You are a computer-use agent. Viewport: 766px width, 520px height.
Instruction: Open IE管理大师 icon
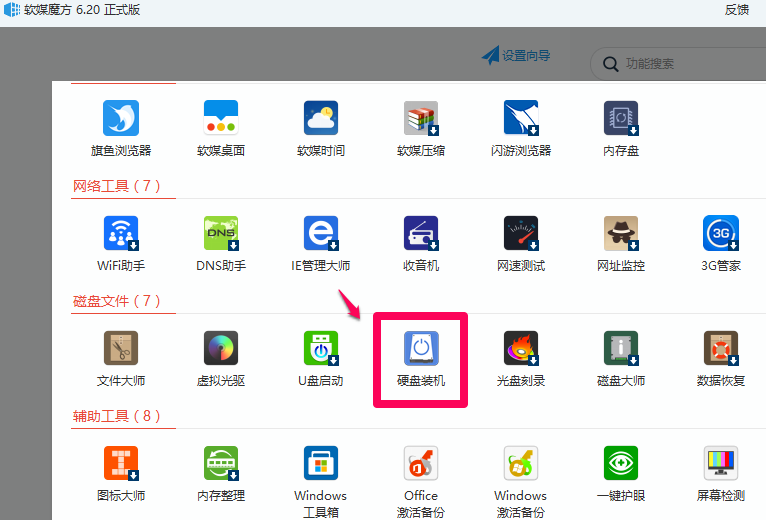[x=321, y=234]
